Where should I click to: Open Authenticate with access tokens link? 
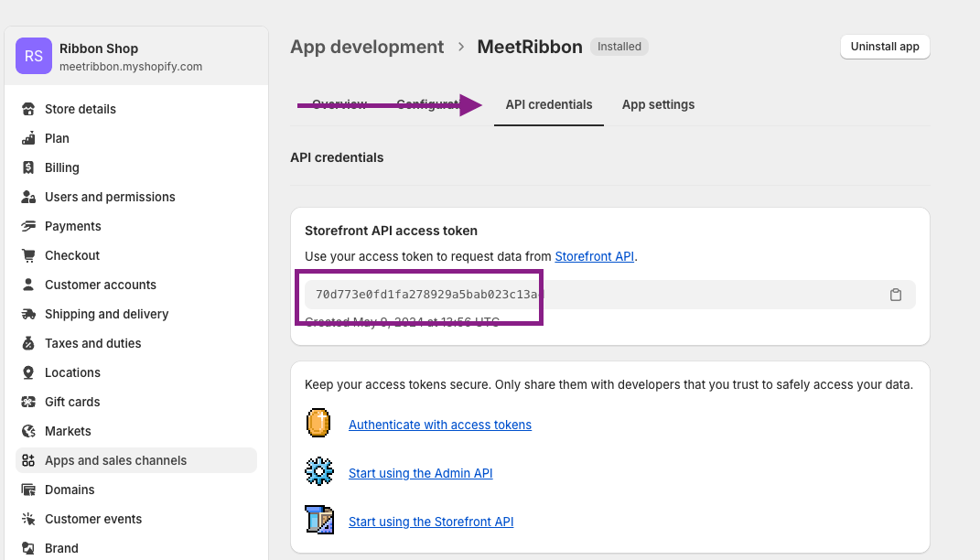click(x=439, y=425)
